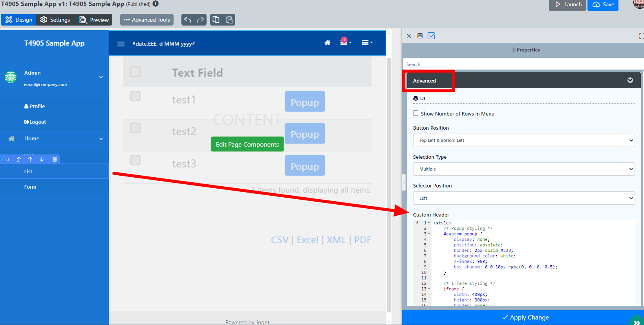Click the undo arrow icon
Viewport: 644px width, 325px height.
188,20
